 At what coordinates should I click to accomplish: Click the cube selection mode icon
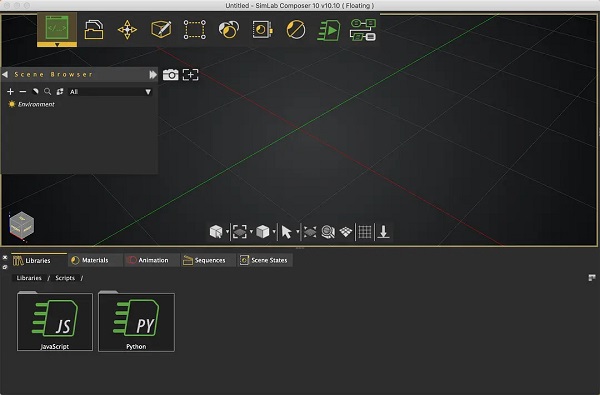216,232
